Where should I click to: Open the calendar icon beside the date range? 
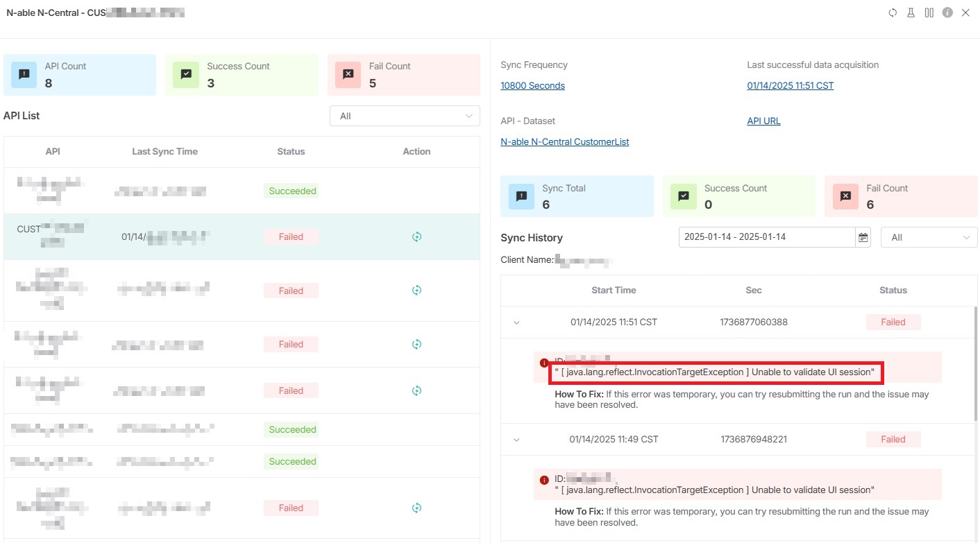863,237
